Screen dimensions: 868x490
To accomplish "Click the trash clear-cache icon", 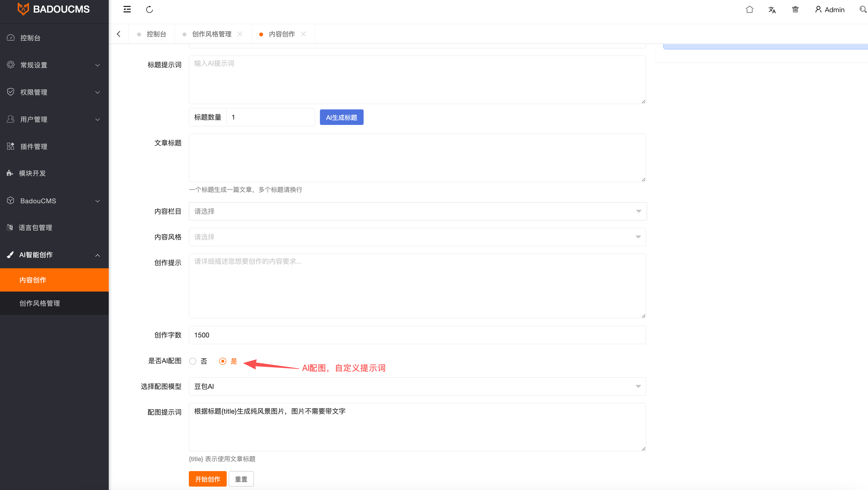I will click(x=795, y=9).
